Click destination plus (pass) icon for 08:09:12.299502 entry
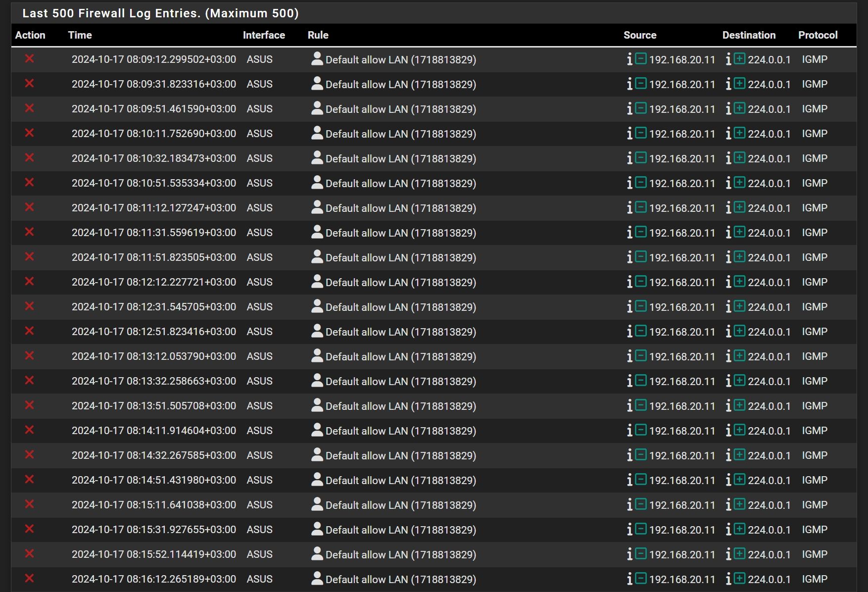Screen dimensions: 868x592 pyautogui.click(x=740, y=58)
